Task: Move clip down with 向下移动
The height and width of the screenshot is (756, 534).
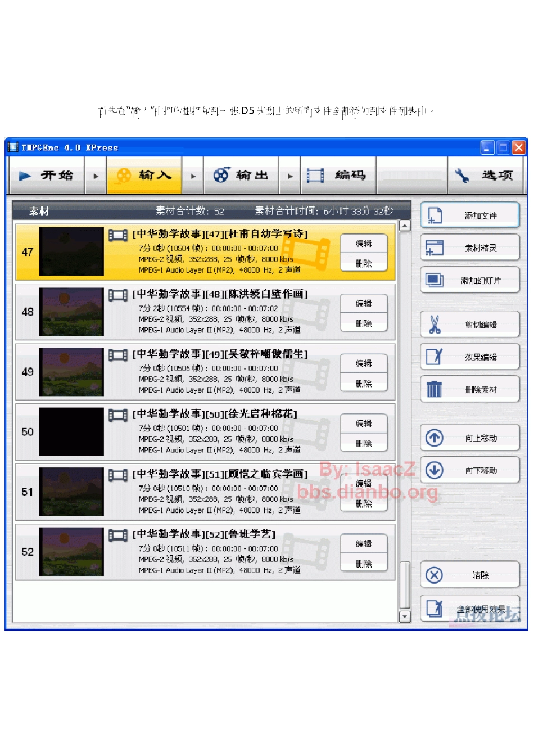Action: [x=470, y=470]
